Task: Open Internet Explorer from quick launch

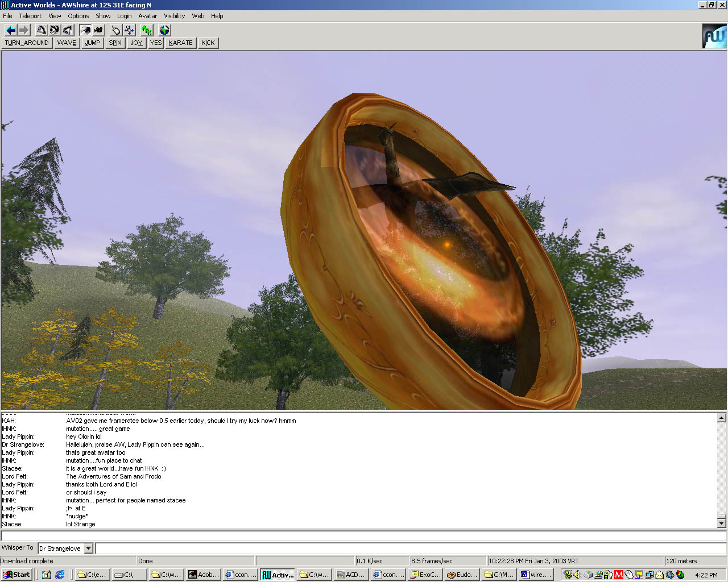Action: [60, 575]
